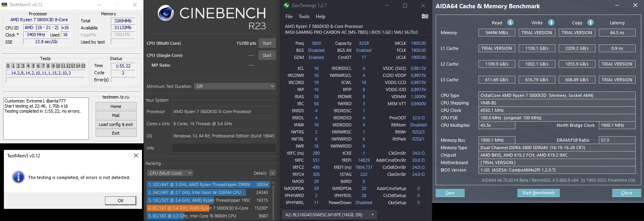Click the L2 Cache read "1109.9 GB/s" field

497,64
